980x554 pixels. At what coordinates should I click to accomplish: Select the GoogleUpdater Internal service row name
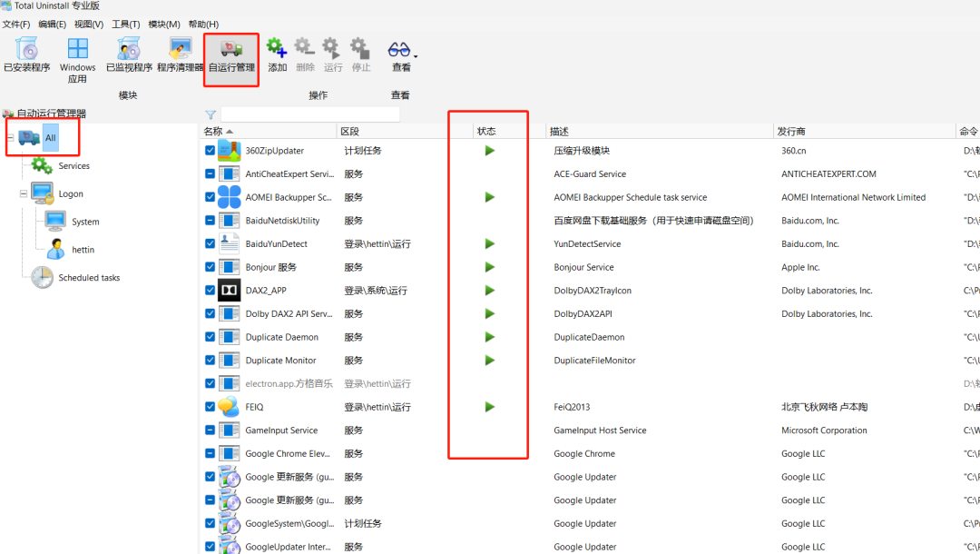(x=289, y=547)
